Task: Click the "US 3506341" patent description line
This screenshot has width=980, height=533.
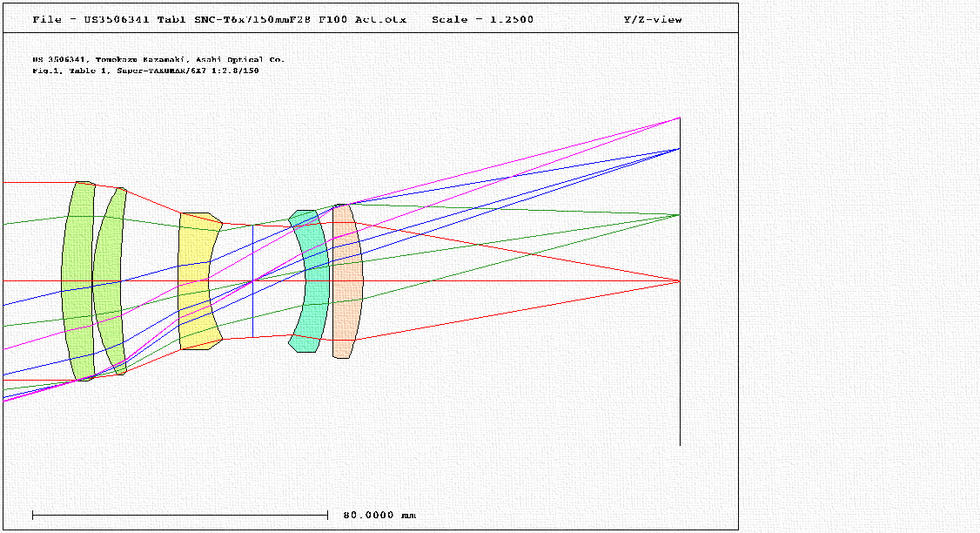Action: coord(158,59)
